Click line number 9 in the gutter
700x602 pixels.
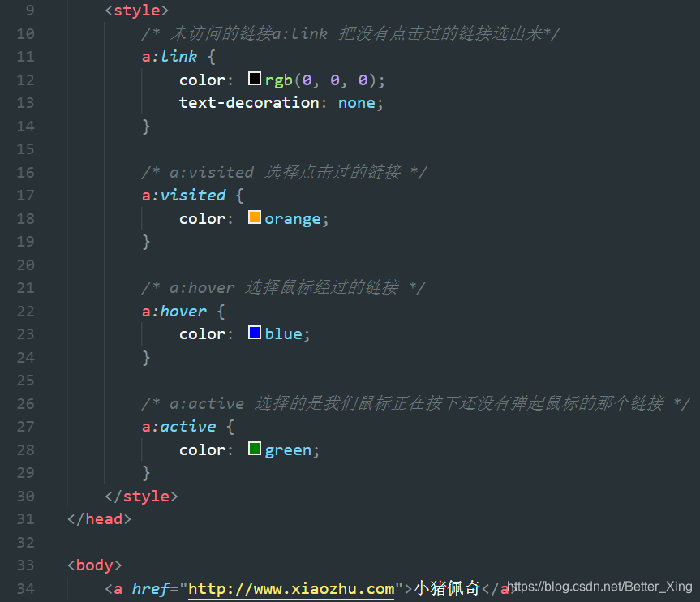click(x=30, y=11)
